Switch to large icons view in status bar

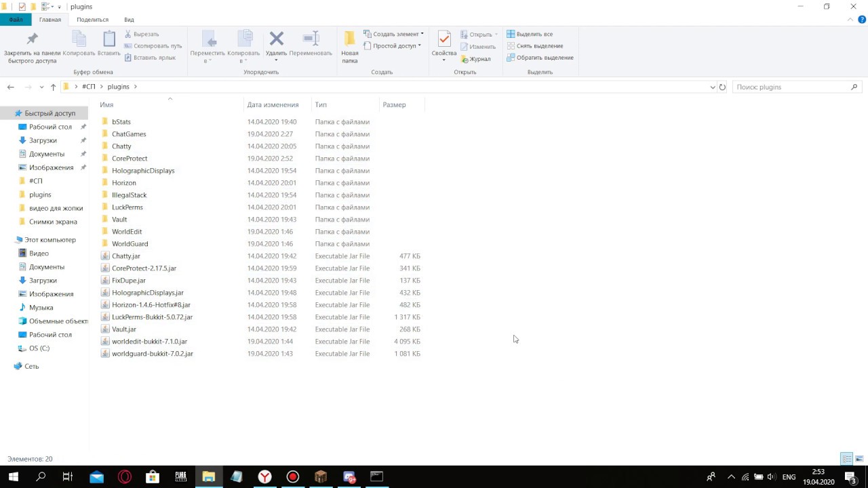click(x=859, y=459)
